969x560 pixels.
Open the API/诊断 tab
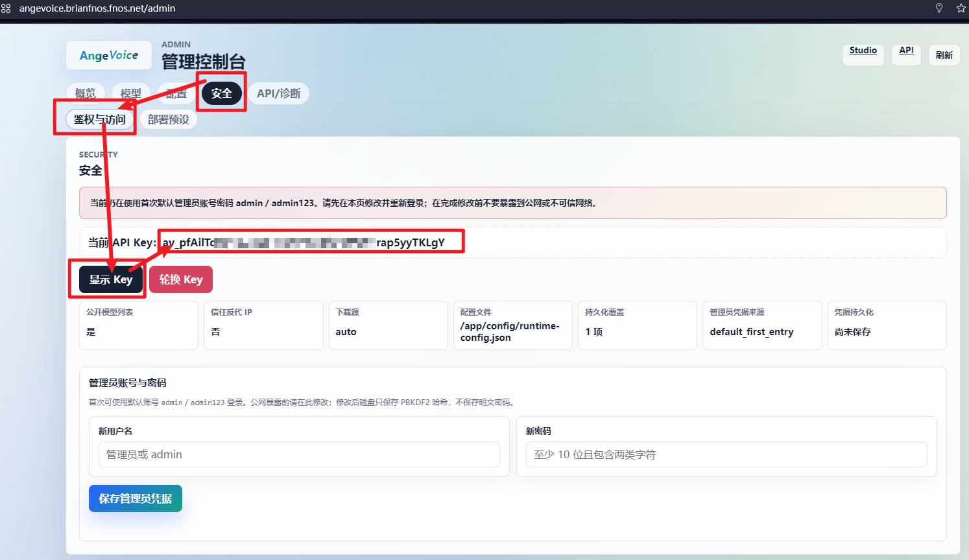point(279,93)
